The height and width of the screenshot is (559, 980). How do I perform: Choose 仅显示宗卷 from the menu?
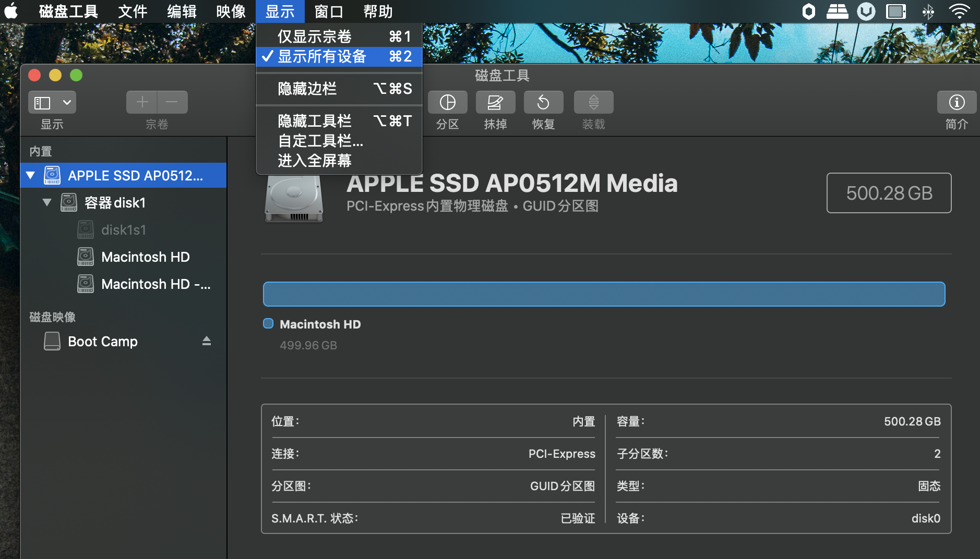[339, 37]
